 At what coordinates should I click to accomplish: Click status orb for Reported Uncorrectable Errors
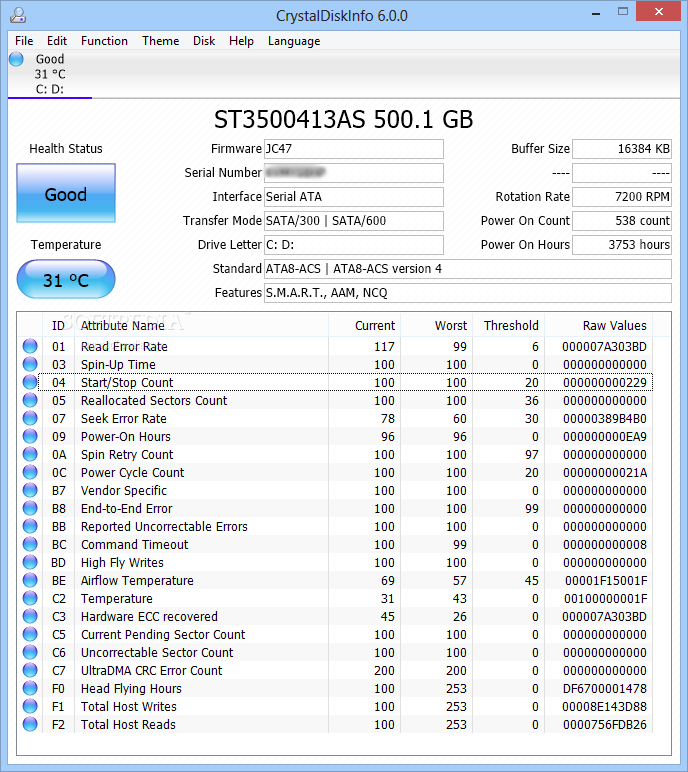(30, 526)
